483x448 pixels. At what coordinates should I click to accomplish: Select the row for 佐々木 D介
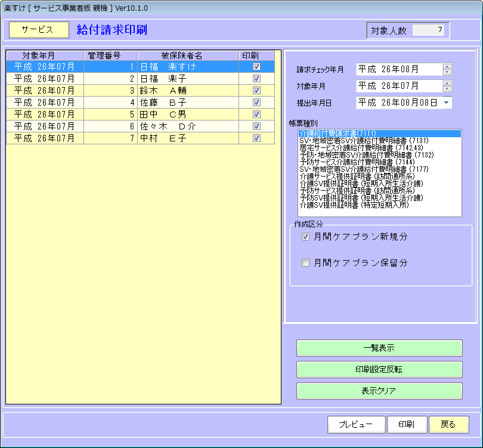(x=141, y=126)
